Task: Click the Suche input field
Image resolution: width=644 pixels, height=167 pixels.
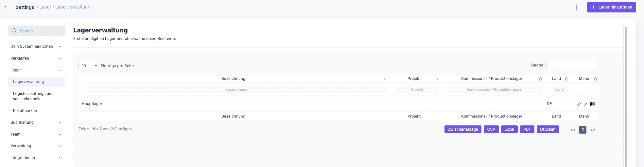Action: [x=571, y=65]
